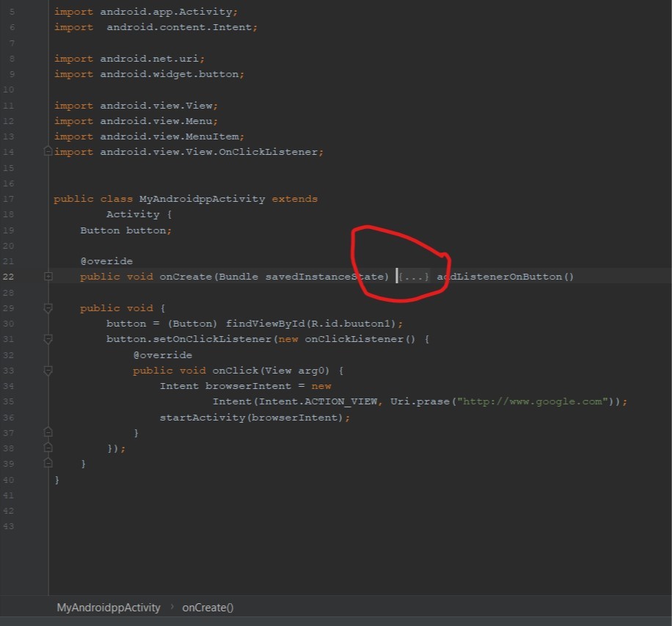This screenshot has width=672, height=626.
Task: Collapse onClick method fold at line 33
Action: 48,371
